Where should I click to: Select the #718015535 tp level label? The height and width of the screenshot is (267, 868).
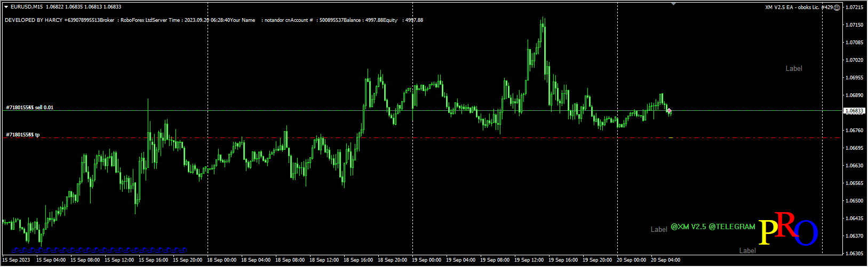pyautogui.click(x=23, y=135)
